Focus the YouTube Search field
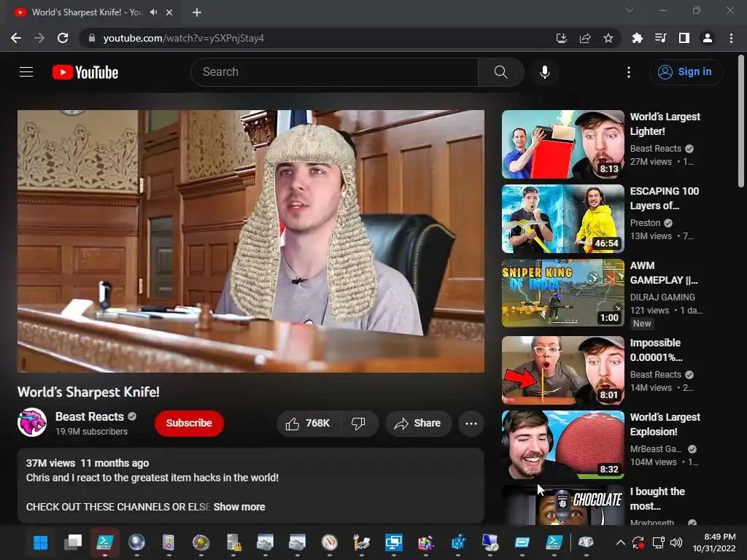This screenshot has height=560, width=747. tap(334, 72)
